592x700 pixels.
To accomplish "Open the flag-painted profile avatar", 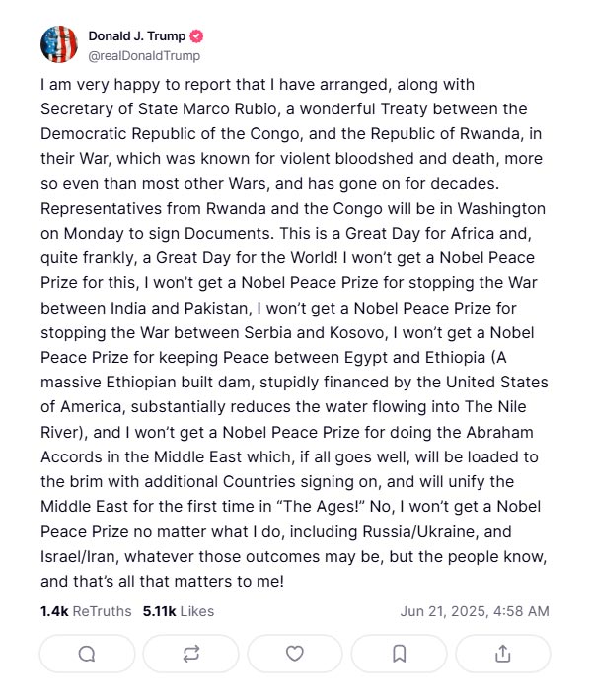I will pyautogui.click(x=59, y=44).
